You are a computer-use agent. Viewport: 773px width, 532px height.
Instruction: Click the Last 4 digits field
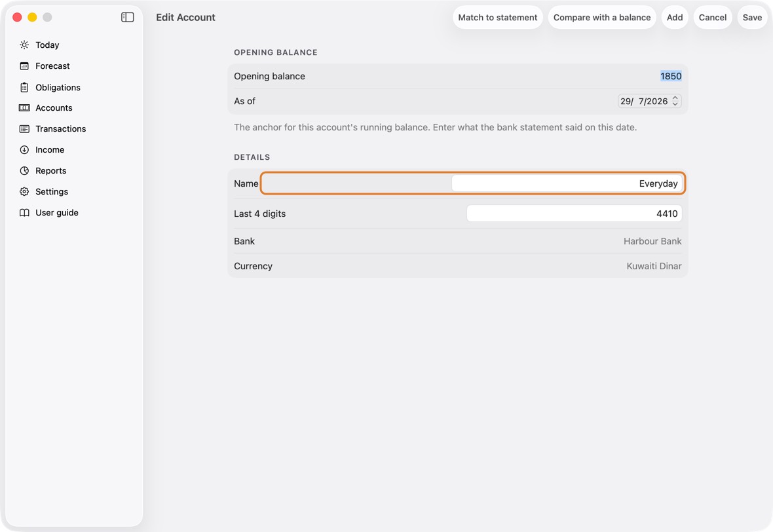point(575,214)
